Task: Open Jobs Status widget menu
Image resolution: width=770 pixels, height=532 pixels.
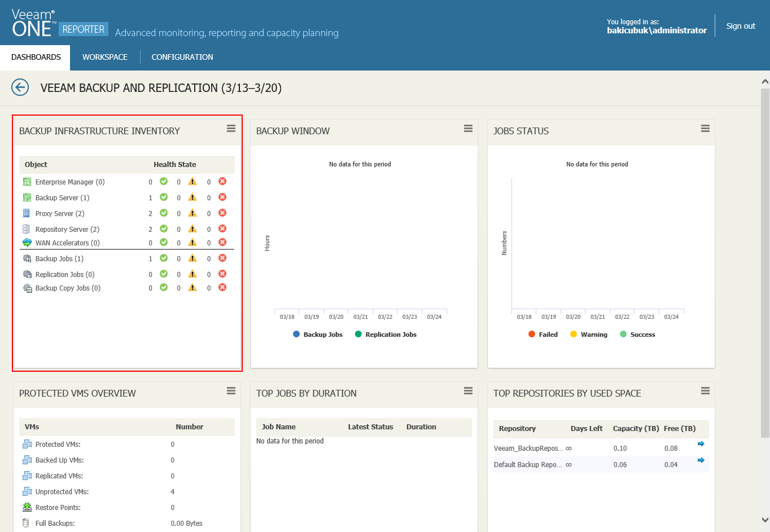Action: [x=705, y=129]
